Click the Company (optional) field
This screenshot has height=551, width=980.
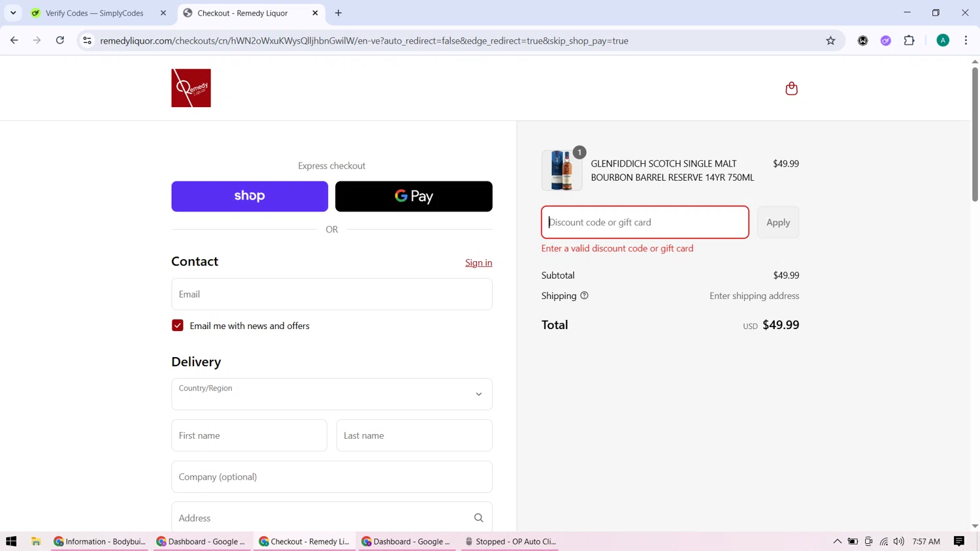coord(332,477)
